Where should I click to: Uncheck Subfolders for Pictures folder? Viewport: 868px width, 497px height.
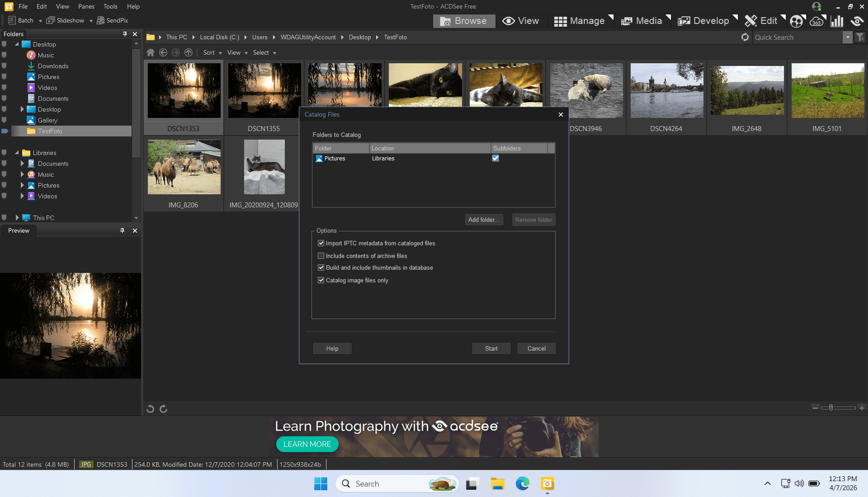click(495, 158)
